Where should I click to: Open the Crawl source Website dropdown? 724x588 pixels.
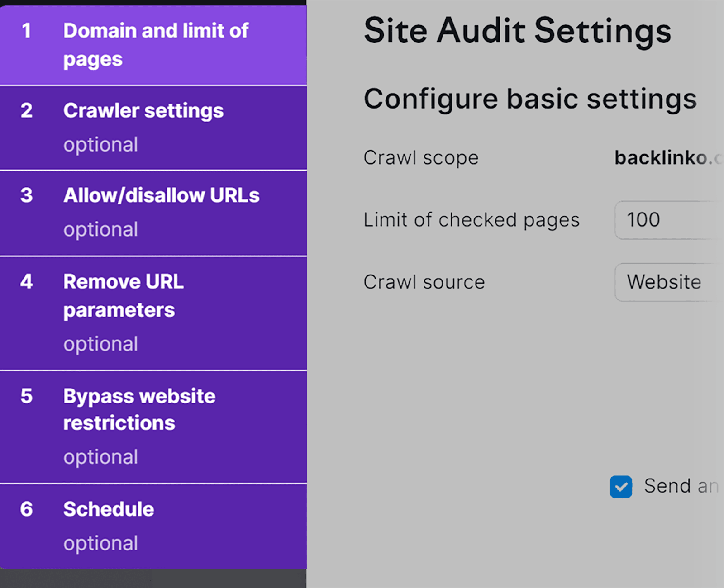(667, 282)
